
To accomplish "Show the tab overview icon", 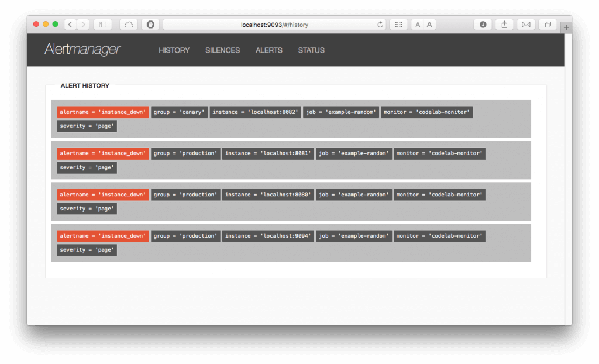I will (x=548, y=24).
